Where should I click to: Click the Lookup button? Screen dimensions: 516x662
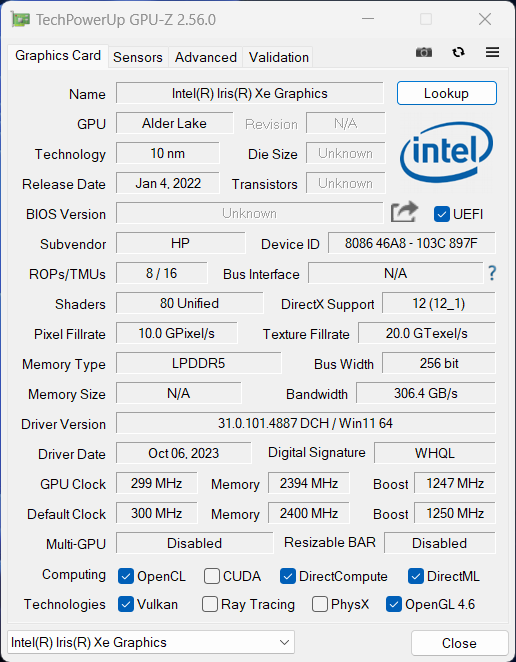(x=447, y=93)
